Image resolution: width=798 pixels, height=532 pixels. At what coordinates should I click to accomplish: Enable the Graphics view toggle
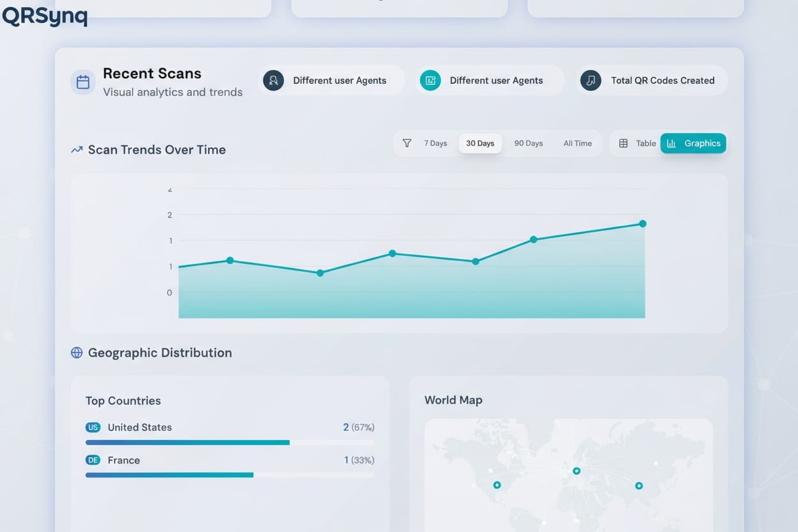coord(694,143)
